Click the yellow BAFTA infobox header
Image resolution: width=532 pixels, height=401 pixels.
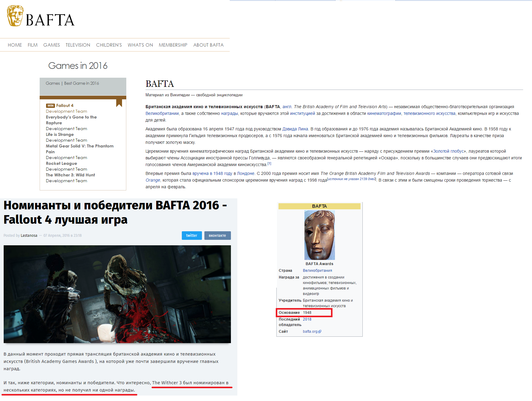319,206
